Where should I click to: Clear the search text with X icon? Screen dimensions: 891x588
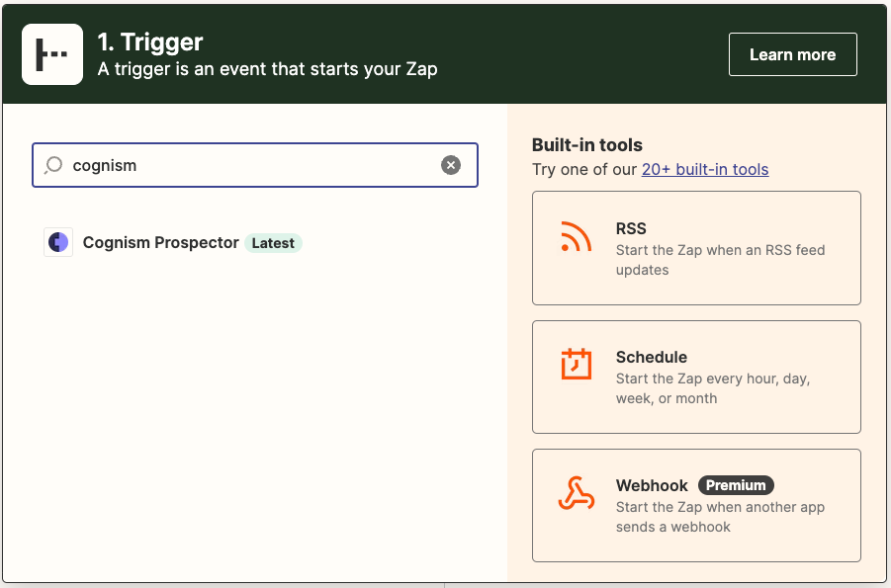coord(451,165)
